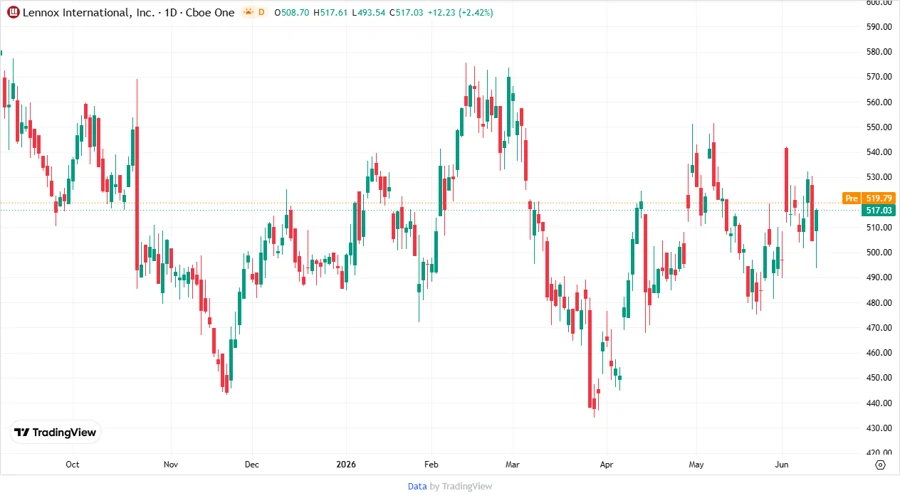Viewport: 900px width, 498px height.
Task: Click the L493.54 low value
Action: (x=368, y=12)
